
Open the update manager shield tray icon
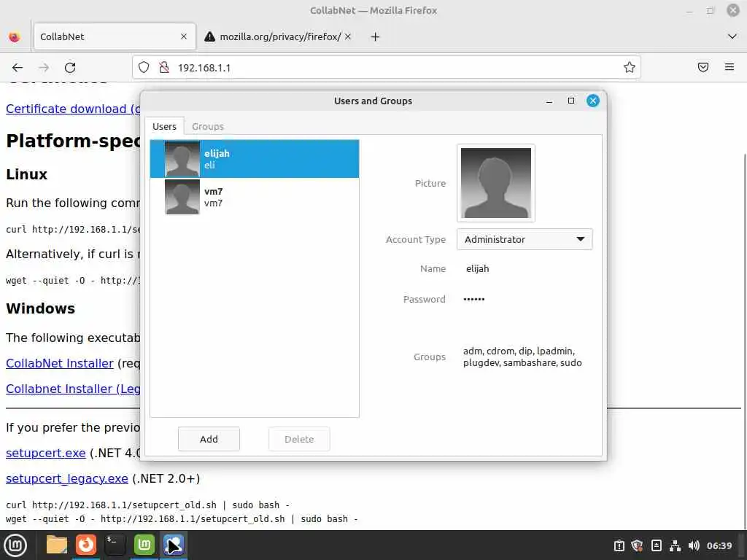[637, 545]
